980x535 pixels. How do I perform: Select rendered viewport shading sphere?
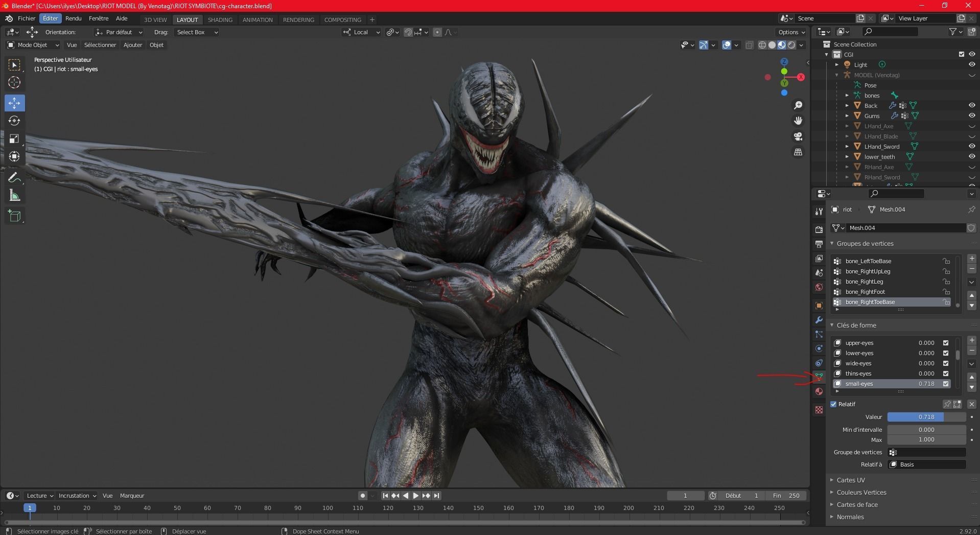(791, 45)
